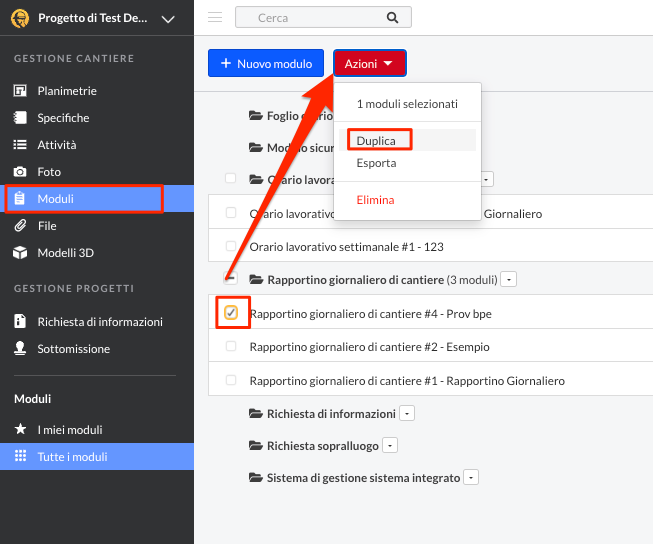Toggle the Rapportino giornaliero di cantiere group checkbox

[x=231, y=277]
